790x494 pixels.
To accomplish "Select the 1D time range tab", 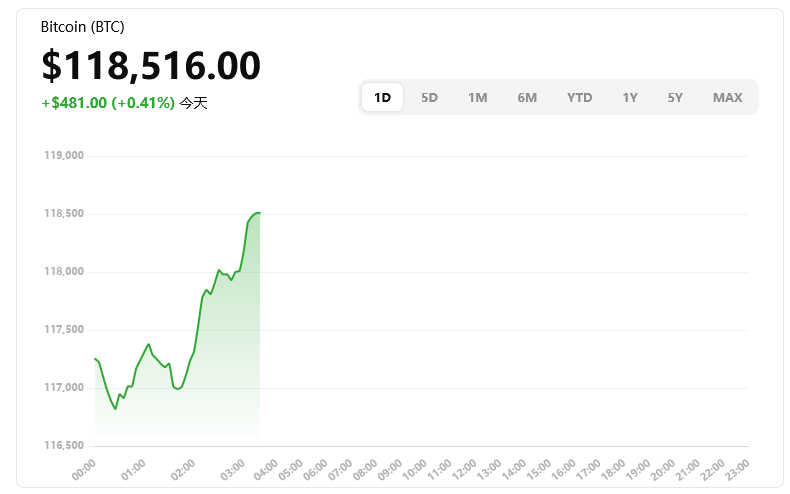I will [382, 97].
